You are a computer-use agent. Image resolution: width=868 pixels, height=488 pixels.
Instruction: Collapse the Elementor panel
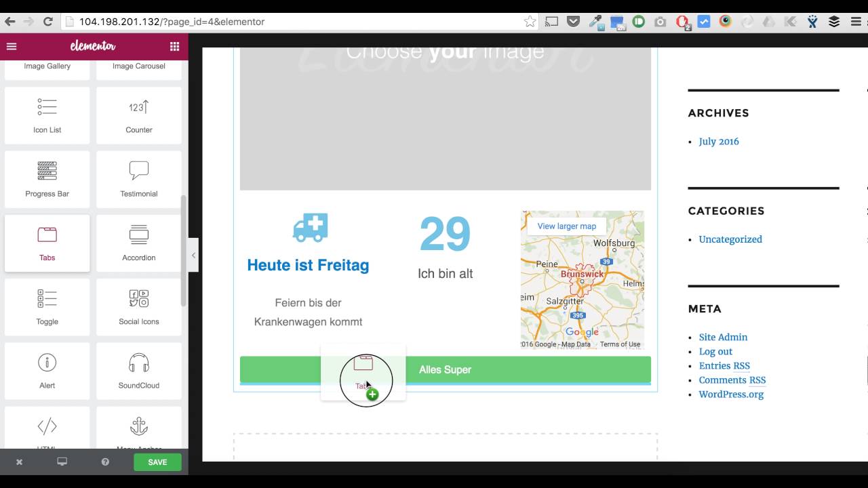pyautogui.click(x=193, y=255)
